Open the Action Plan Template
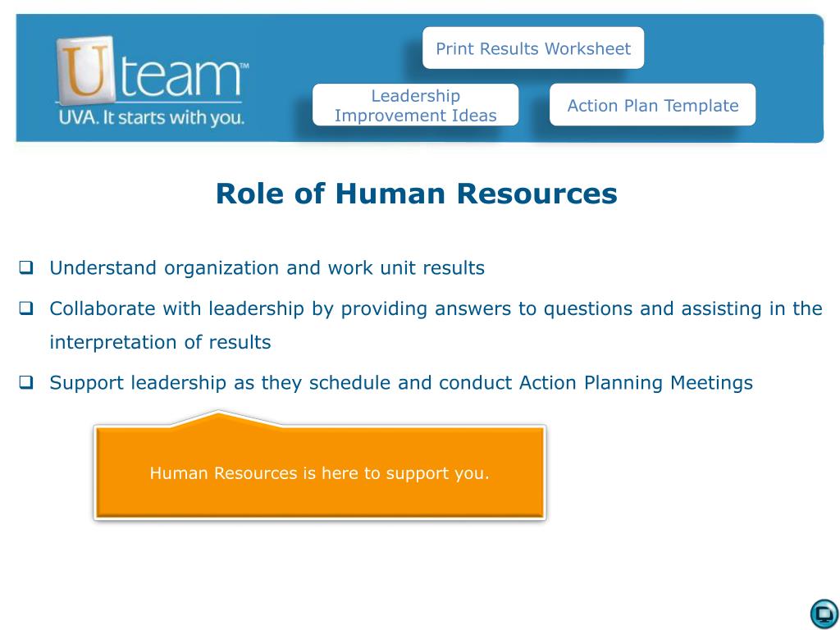The width and height of the screenshot is (840, 630). pos(652,105)
